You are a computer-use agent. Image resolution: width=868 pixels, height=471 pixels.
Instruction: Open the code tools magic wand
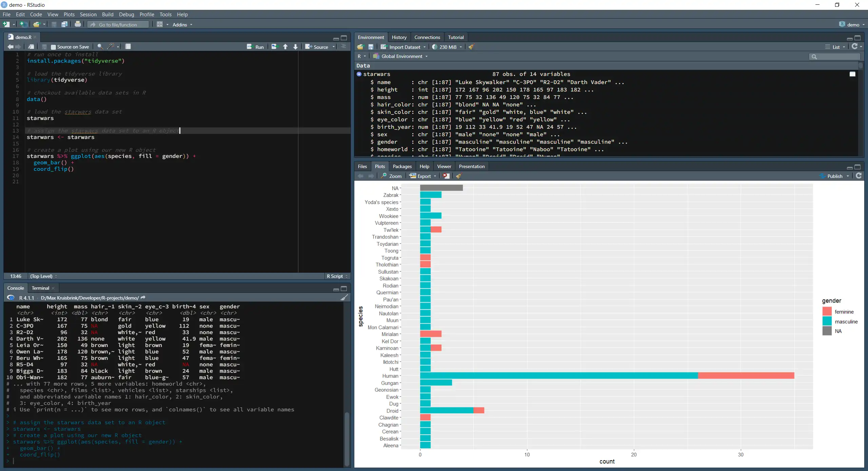[111, 47]
